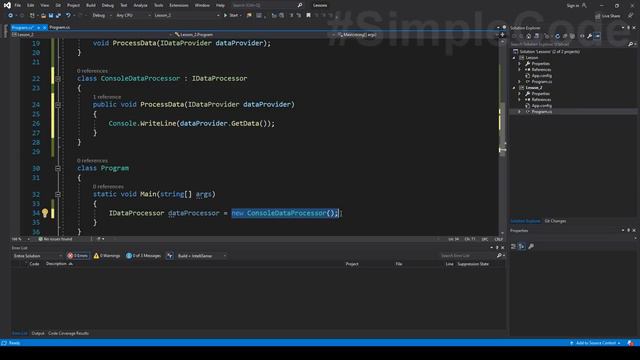Open the Test menu
This screenshot has width=640, height=360.
pos(124,5)
